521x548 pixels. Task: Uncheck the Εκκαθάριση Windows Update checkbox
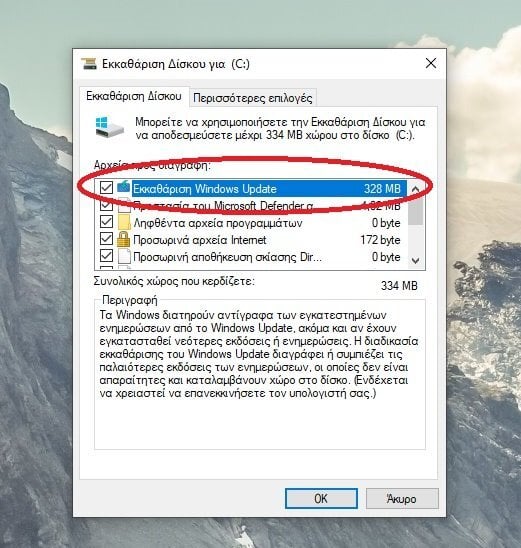106,188
